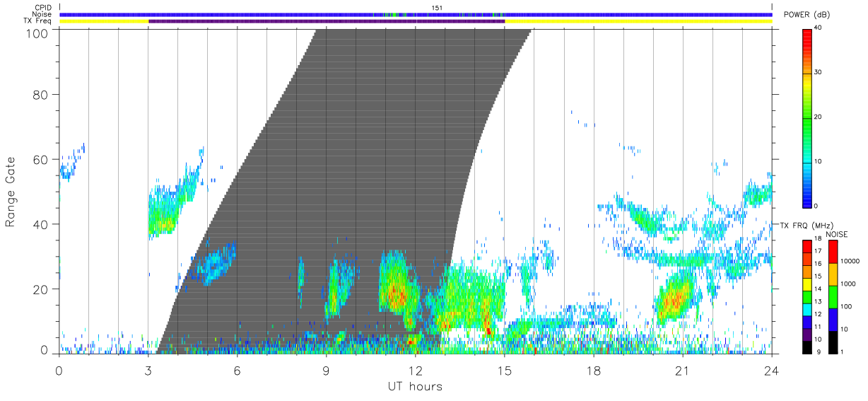The image size is (868, 401).
Task: Click the NOISE legend title
Action: (838, 234)
